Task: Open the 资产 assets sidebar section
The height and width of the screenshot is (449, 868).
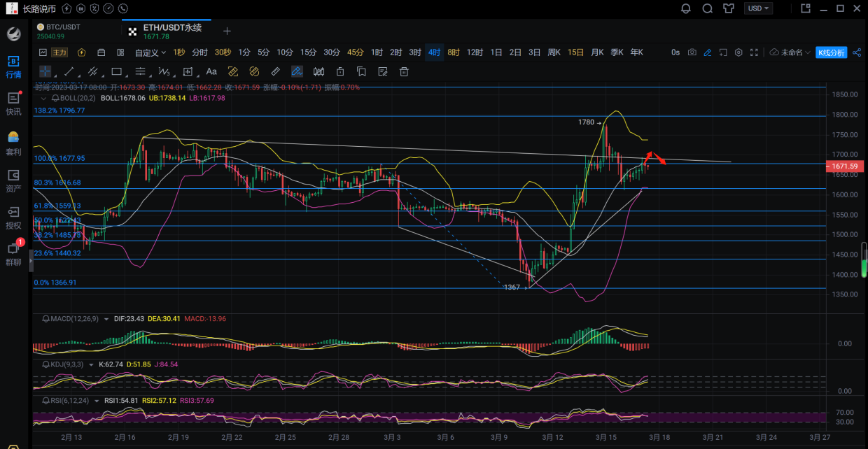Action: tap(13, 180)
